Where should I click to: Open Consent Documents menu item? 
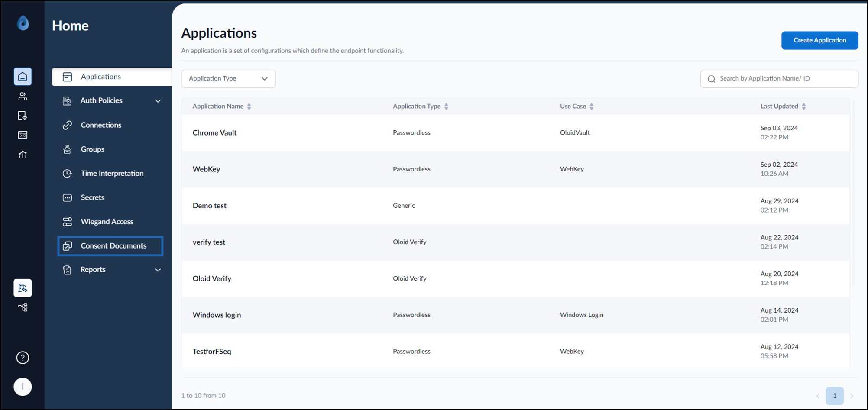point(110,246)
